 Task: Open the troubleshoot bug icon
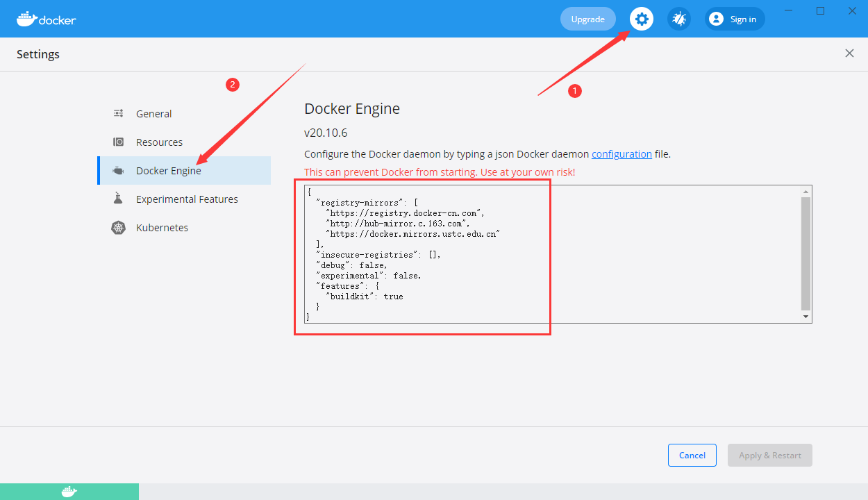[679, 19]
